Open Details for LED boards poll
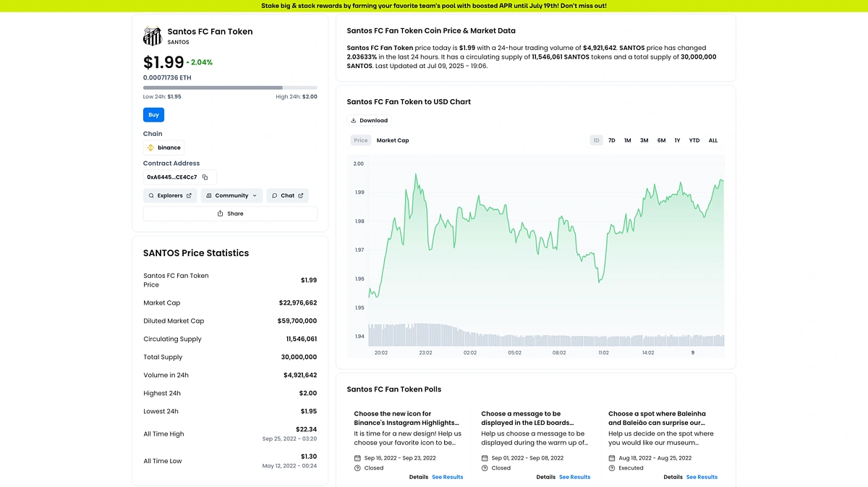This screenshot has height=487, width=868. [545, 478]
